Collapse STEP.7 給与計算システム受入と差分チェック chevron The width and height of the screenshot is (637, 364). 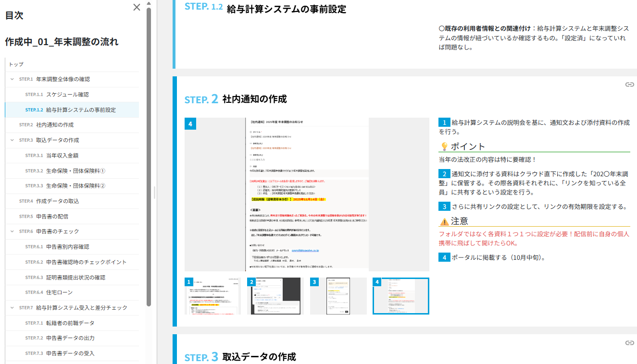(x=12, y=308)
